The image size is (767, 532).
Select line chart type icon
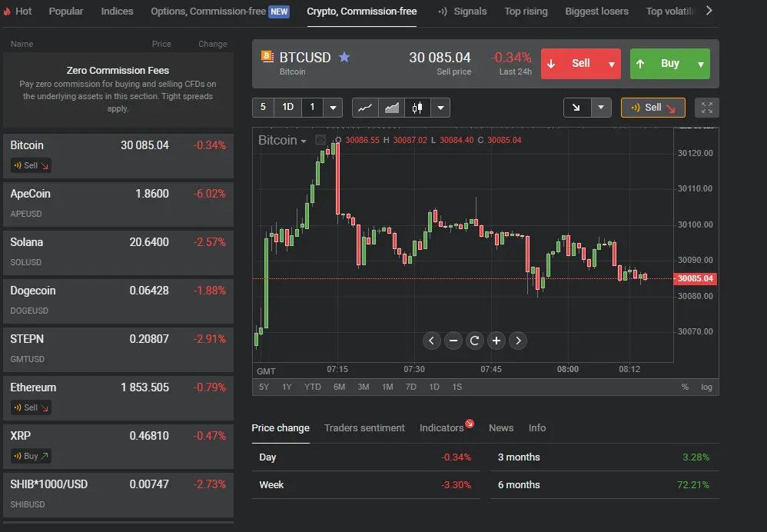click(x=365, y=108)
